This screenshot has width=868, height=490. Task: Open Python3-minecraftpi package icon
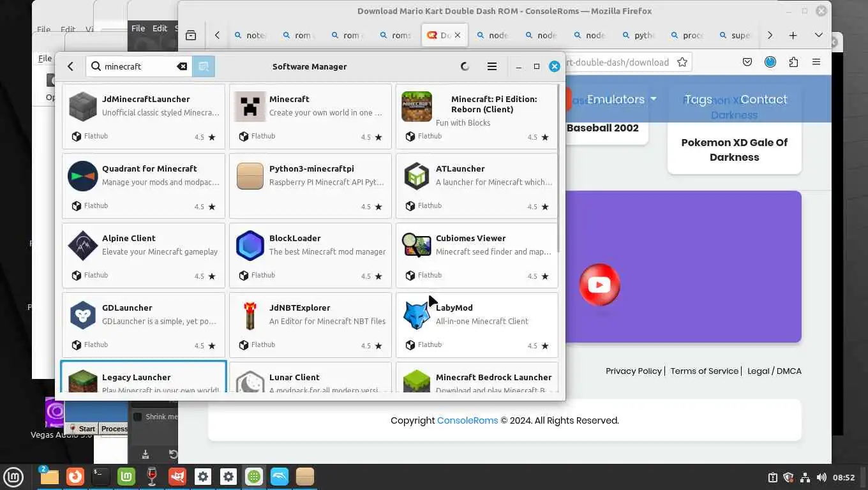click(x=250, y=176)
